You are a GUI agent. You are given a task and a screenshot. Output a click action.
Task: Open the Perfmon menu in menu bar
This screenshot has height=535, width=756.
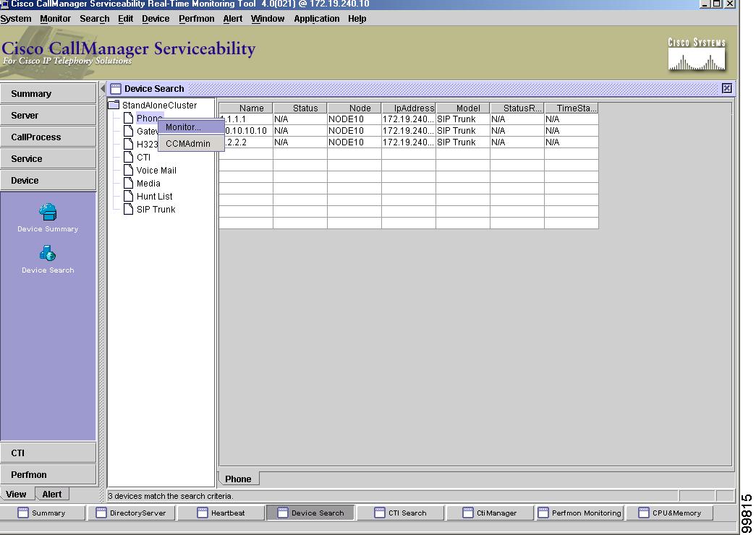click(196, 19)
